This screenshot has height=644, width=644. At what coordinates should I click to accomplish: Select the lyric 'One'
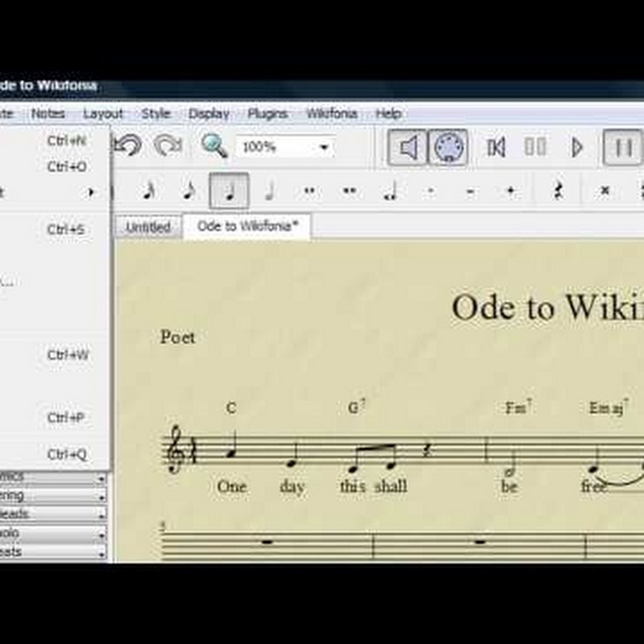[232, 487]
